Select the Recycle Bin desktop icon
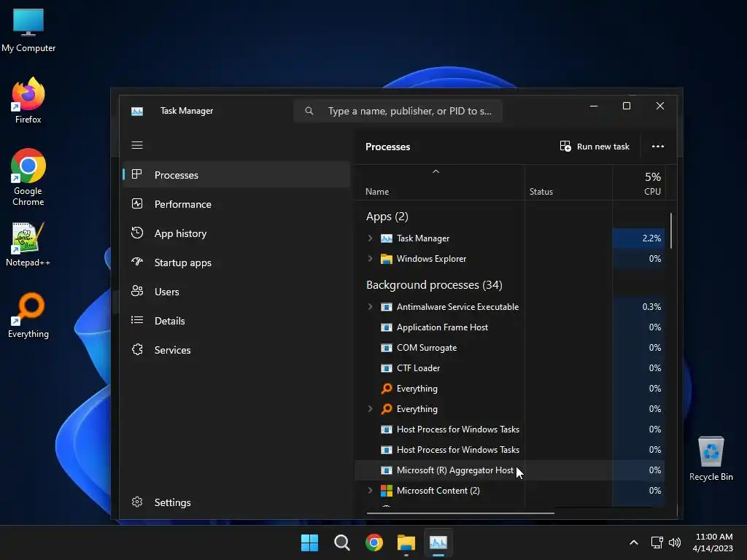747x560 pixels. coord(711,459)
